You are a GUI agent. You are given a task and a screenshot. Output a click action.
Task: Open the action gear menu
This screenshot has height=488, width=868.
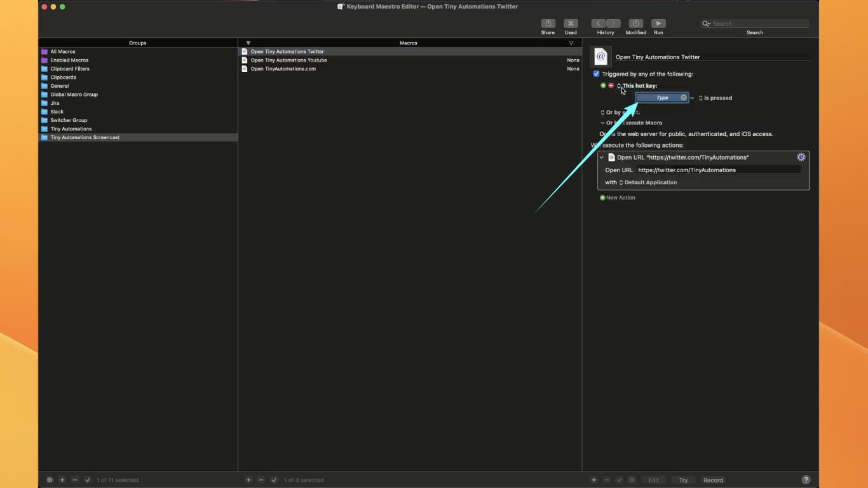(x=801, y=157)
